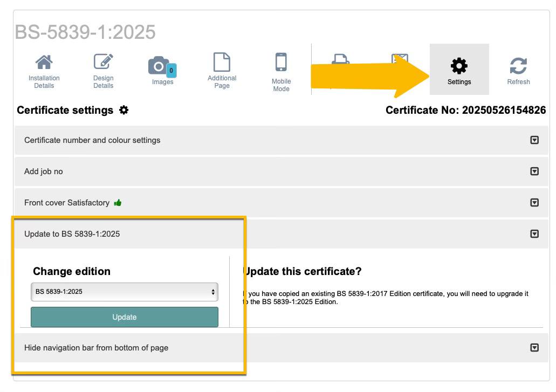
Task: Click the blue image count badge
Action: coord(171,70)
